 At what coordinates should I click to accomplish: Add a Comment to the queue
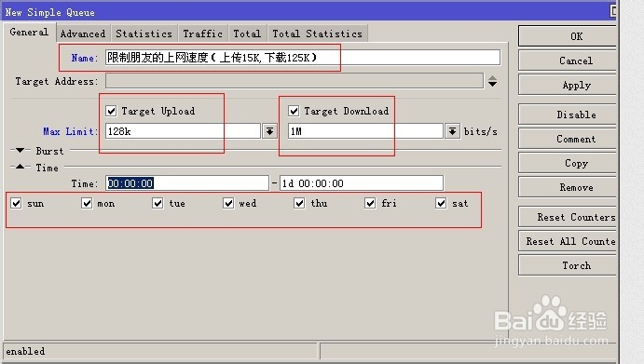coord(568,139)
